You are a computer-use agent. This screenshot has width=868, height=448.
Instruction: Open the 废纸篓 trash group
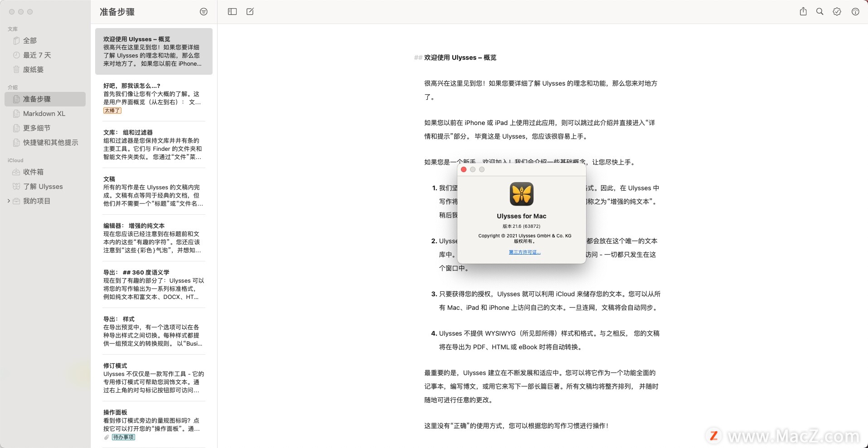click(x=45, y=70)
